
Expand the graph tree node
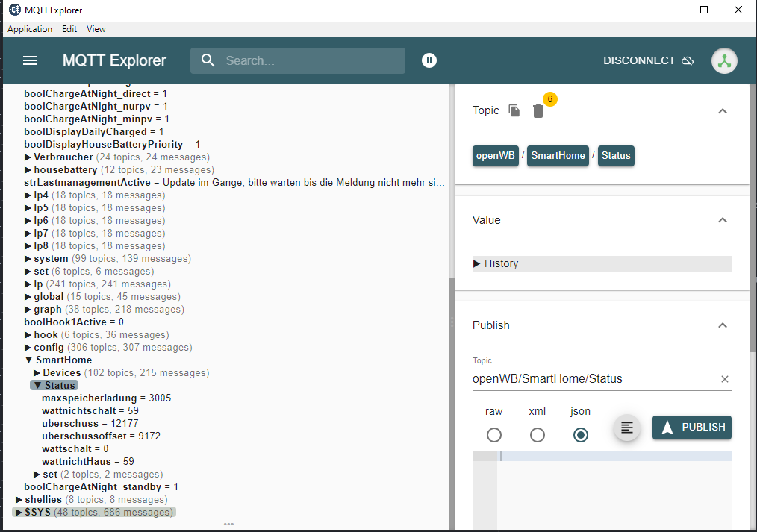(x=28, y=309)
